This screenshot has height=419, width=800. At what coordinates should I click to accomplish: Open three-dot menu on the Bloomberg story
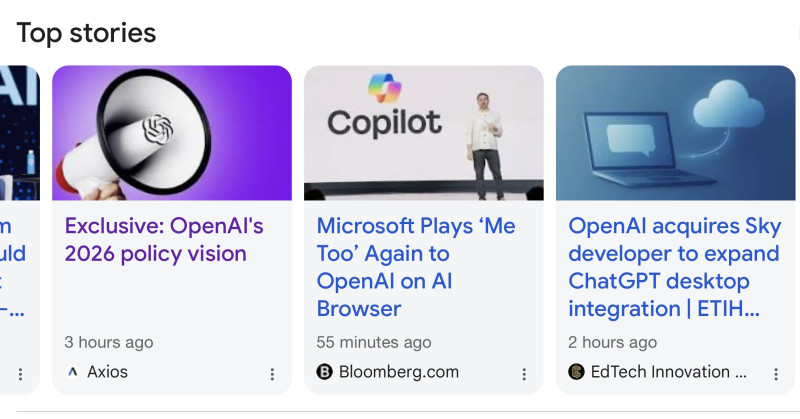(524, 374)
